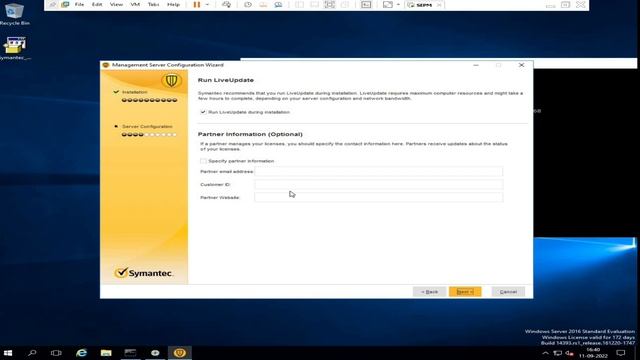Viewport: 640px width, 360px height.
Task: Open File Explorer from taskbar
Action: pos(106,353)
